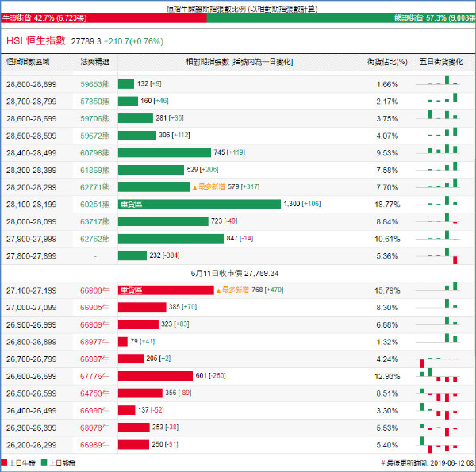Click five-day mini chart for 28,800-28,899 row
The image size is (476, 472).
point(438,80)
